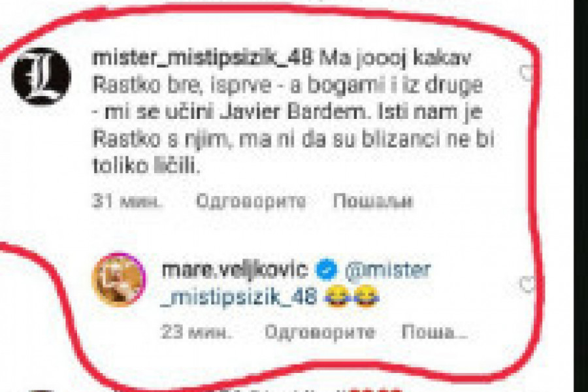Image resolution: width=588 pixels, height=392 pixels.
Task: Open the mister_mistipsizik_48 username in the top comment
Action: [x=202, y=59]
